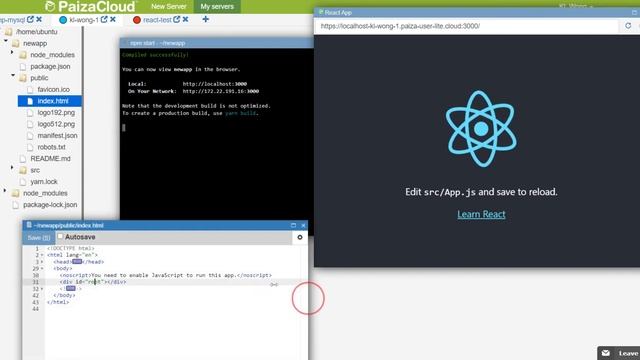Viewport: 640px width, 360px height.
Task: Fold the html tag on line 2
Action: (42, 255)
